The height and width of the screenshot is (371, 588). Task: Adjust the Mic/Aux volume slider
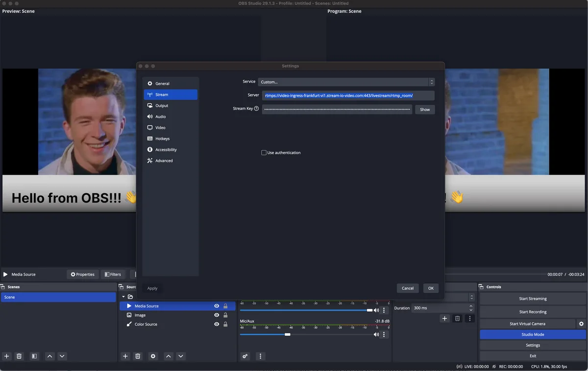point(305,334)
